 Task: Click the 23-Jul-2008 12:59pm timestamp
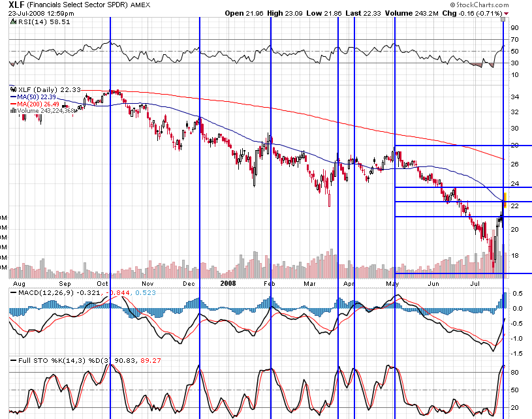click(x=41, y=14)
